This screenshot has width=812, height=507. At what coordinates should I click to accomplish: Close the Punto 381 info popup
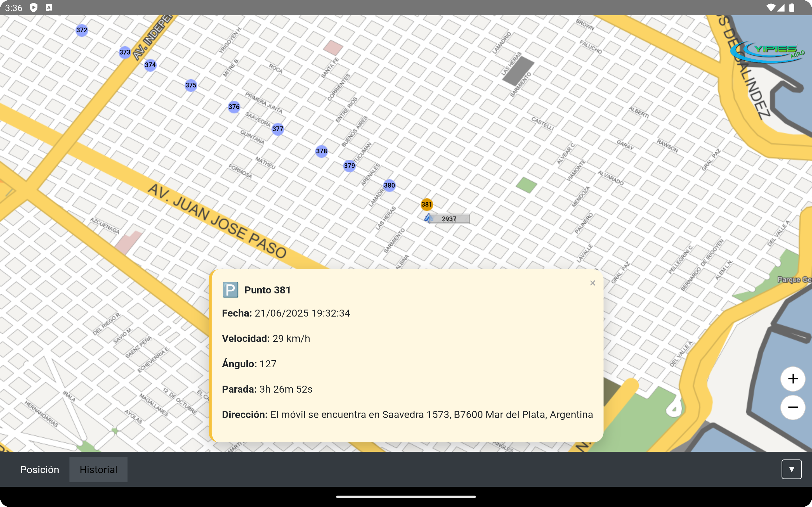(593, 283)
